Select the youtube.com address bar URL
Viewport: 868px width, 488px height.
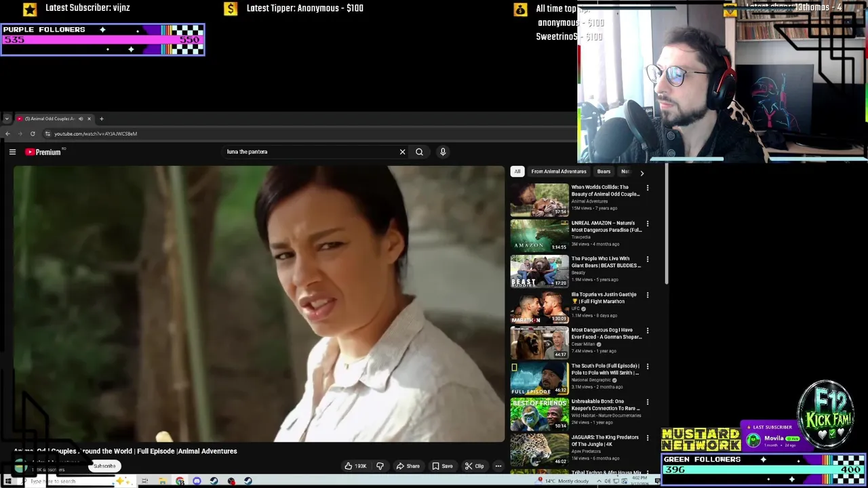pyautogui.click(x=96, y=134)
